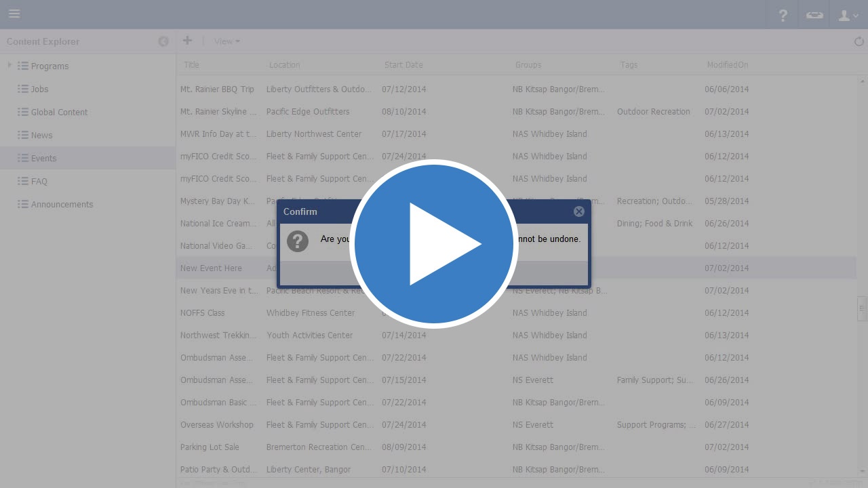
Task: Click the help question mark icon
Action: (x=783, y=15)
